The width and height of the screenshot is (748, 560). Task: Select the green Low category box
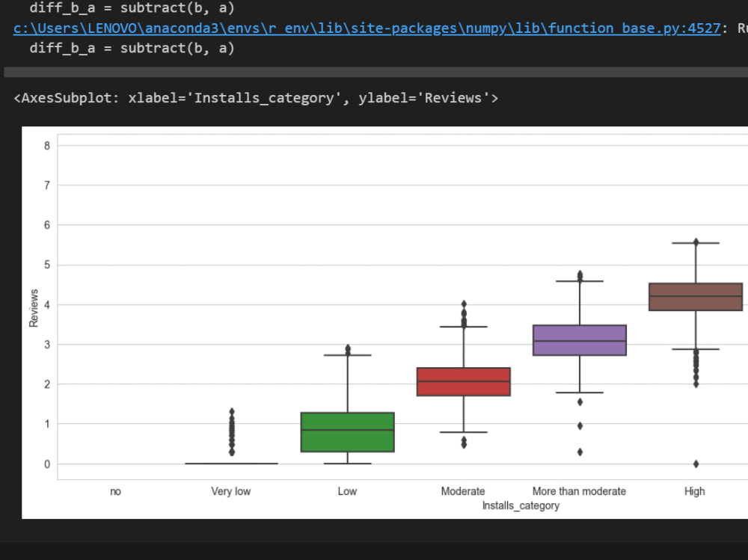tap(347, 430)
